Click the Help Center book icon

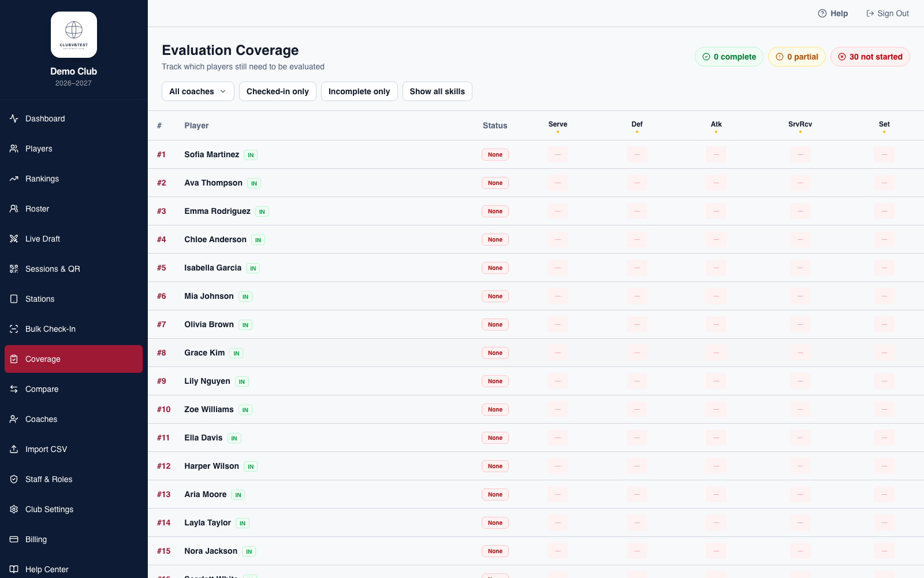point(14,569)
